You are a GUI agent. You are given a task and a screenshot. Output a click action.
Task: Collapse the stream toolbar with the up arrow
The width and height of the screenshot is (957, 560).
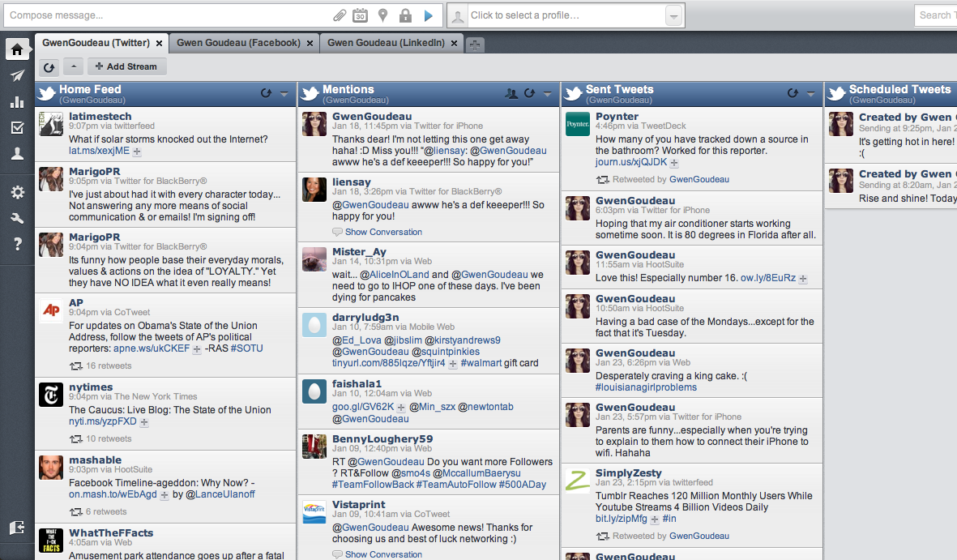(73, 66)
